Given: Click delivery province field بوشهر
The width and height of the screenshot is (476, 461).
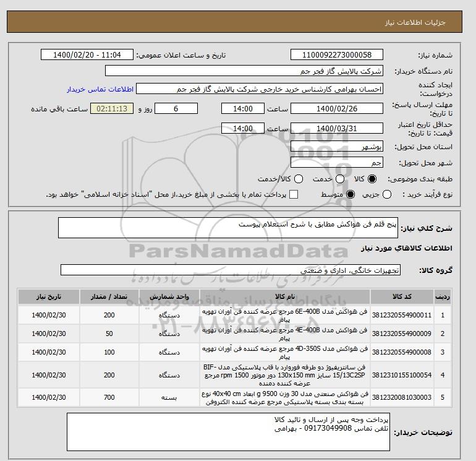Looking at the screenshot, I should pyautogui.click(x=337, y=147).
